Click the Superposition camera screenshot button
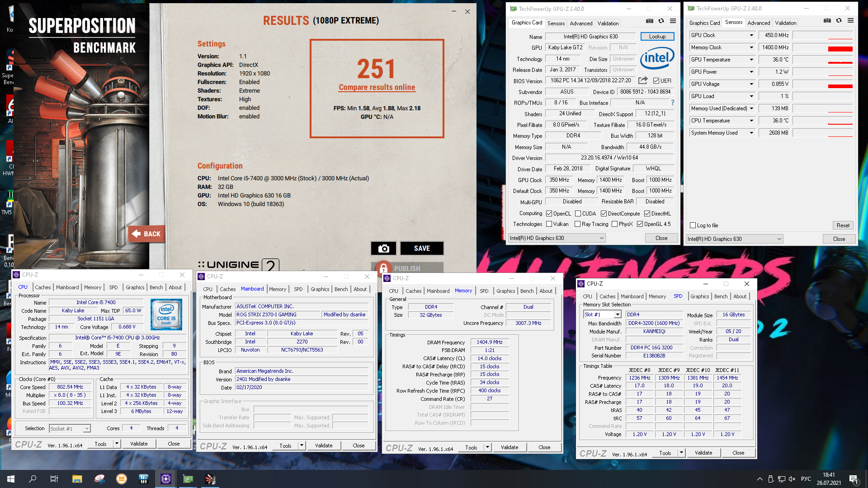 [383, 249]
